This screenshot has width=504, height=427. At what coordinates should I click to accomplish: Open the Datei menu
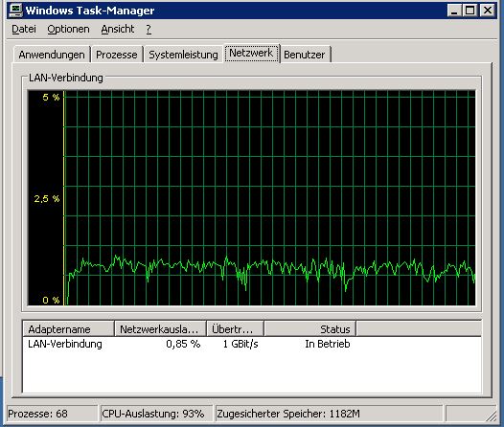(x=23, y=30)
